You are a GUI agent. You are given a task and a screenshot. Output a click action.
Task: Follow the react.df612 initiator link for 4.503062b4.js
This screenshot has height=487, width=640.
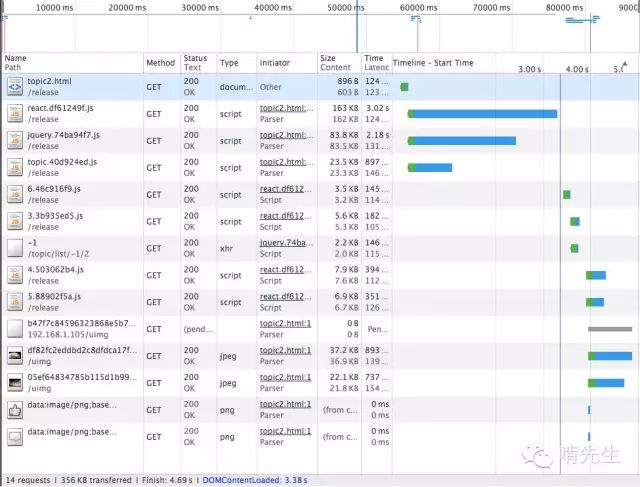(x=285, y=270)
